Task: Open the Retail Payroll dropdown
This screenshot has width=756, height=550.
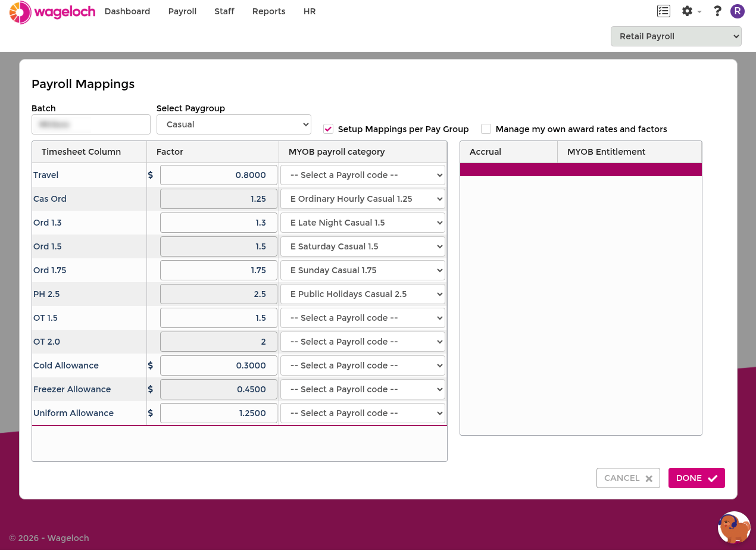Action: tap(676, 36)
